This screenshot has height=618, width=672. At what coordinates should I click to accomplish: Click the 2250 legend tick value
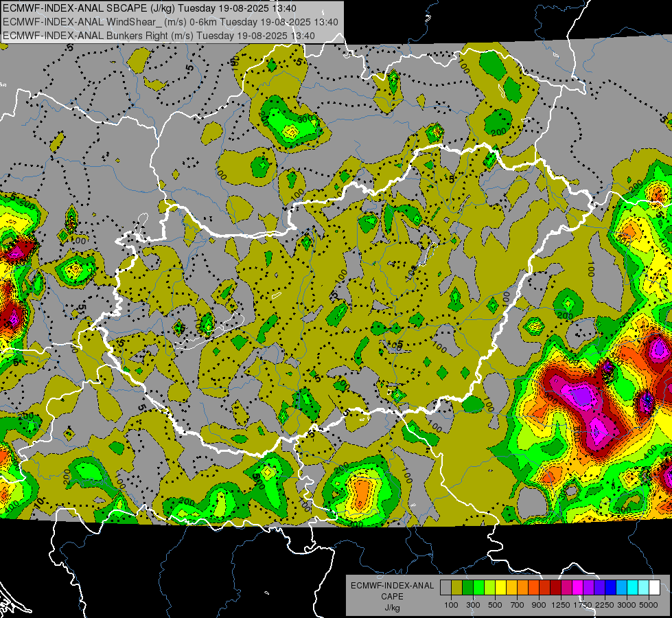(x=605, y=605)
